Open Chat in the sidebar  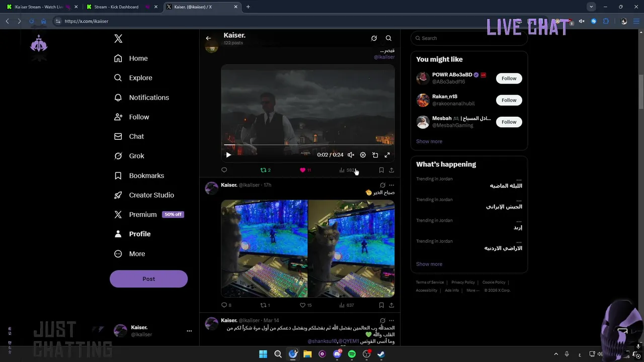(x=129, y=137)
